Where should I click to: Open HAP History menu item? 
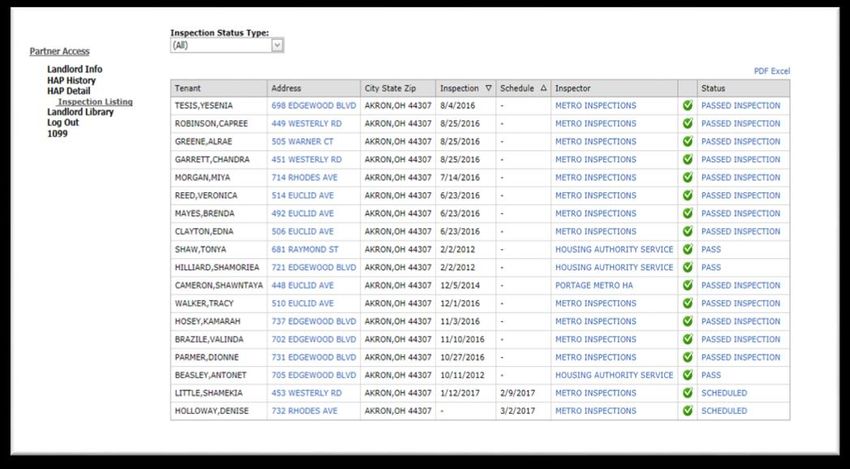[71, 80]
